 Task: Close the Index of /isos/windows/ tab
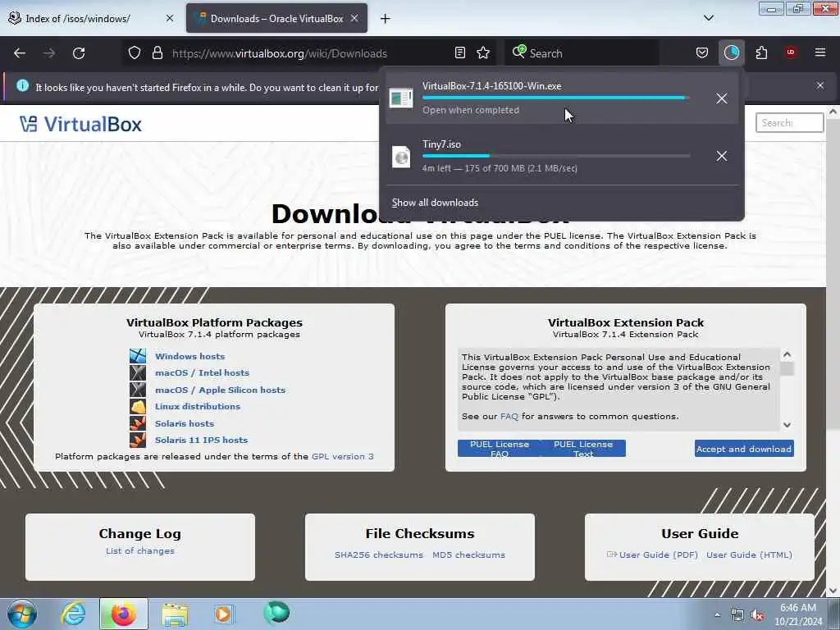pyautogui.click(x=170, y=18)
